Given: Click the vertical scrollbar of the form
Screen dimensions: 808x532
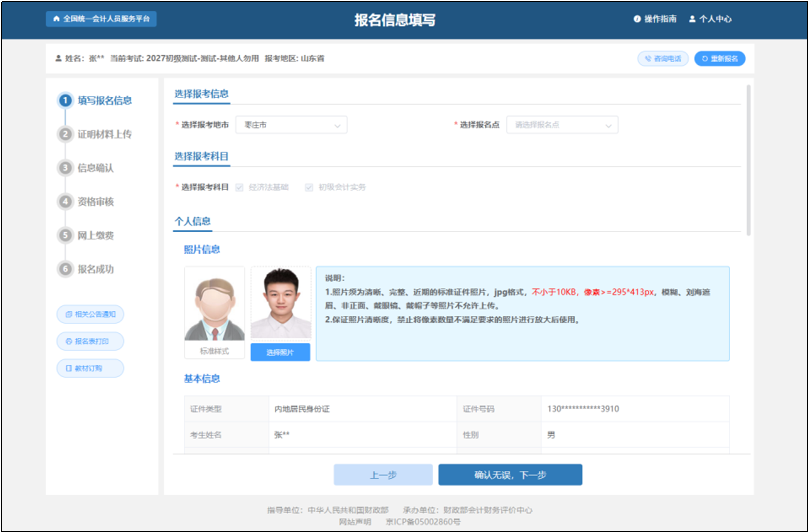Looking at the screenshot, I should [749, 160].
